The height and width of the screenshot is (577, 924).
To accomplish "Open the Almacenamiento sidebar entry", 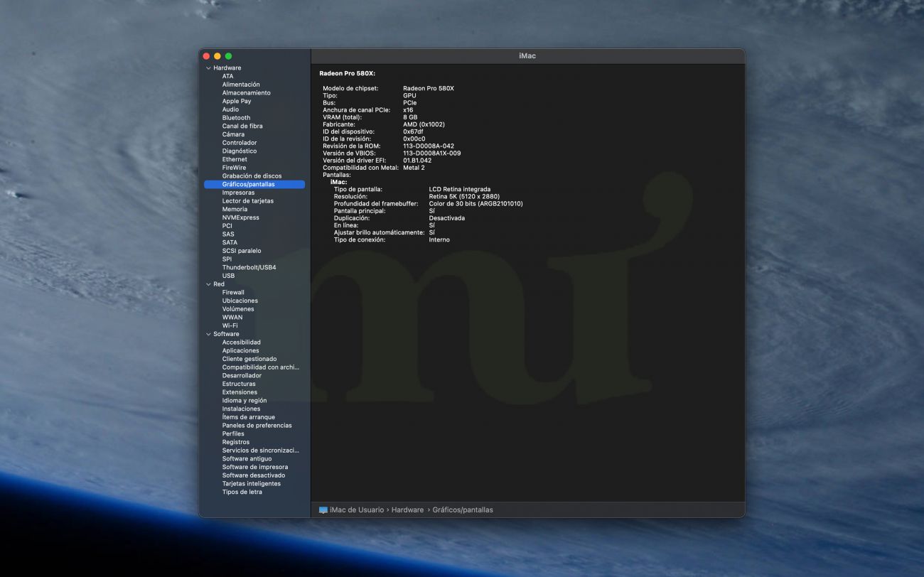I will tap(246, 93).
